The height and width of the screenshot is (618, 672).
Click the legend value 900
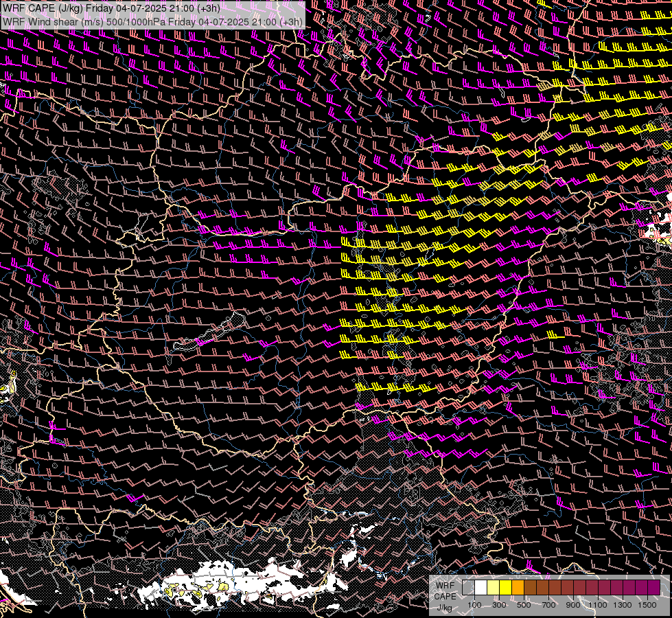tap(573, 605)
